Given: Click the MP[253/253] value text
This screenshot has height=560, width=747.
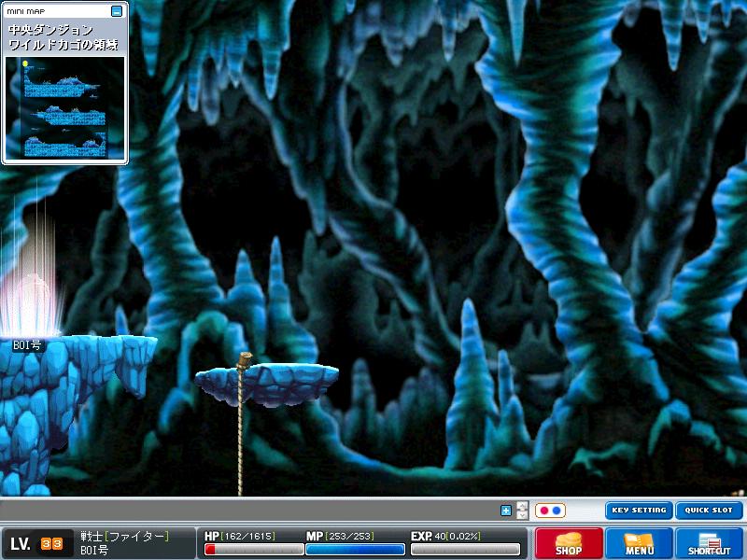Looking at the screenshot, I should [x=340, y=536].
